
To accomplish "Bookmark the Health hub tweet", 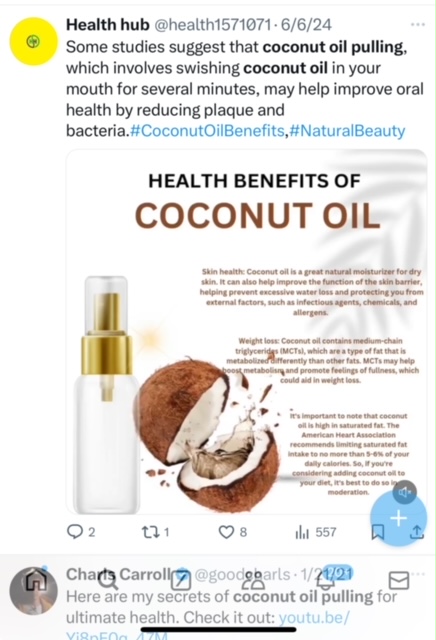I will [377, 532].
